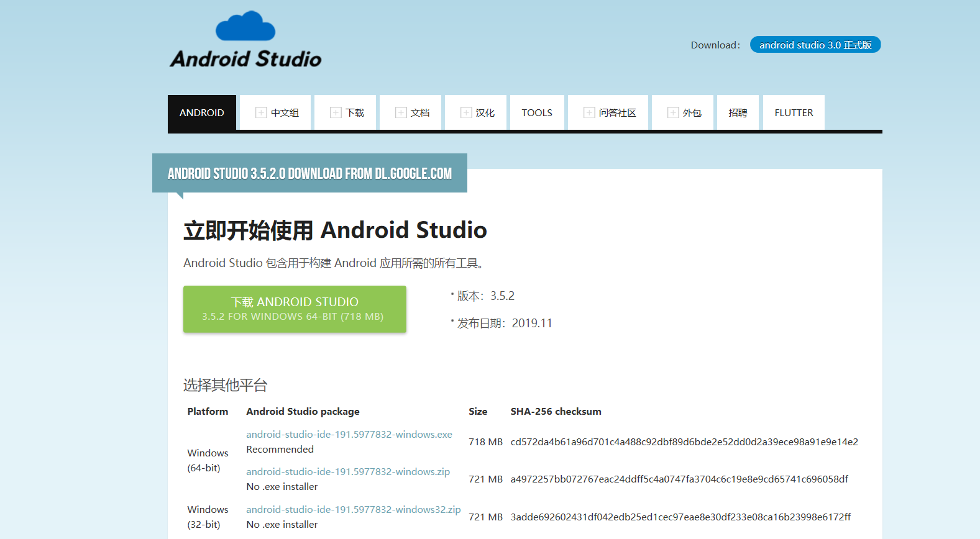Click the checksum starting with 3adde692
The image size is (980, 539).
click(x=680, y=517)
